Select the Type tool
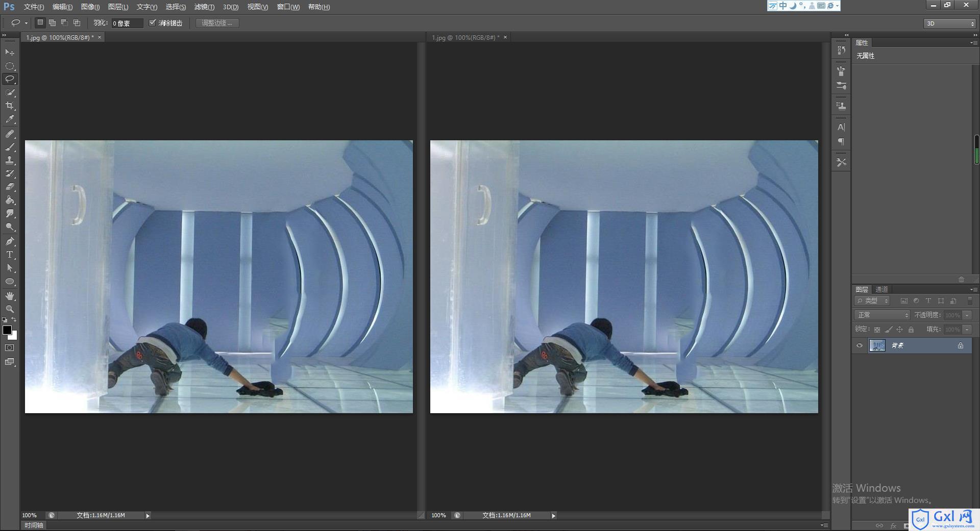 [10, 255]
